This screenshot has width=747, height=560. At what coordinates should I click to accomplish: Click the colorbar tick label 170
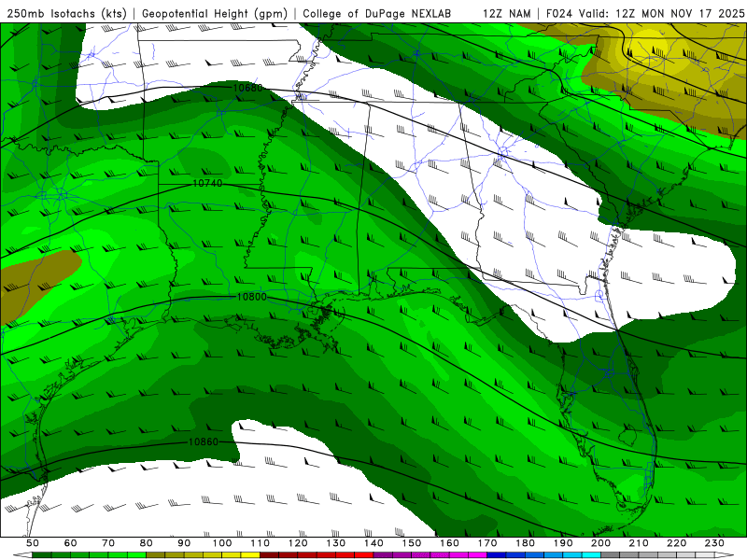click(486, 543)
